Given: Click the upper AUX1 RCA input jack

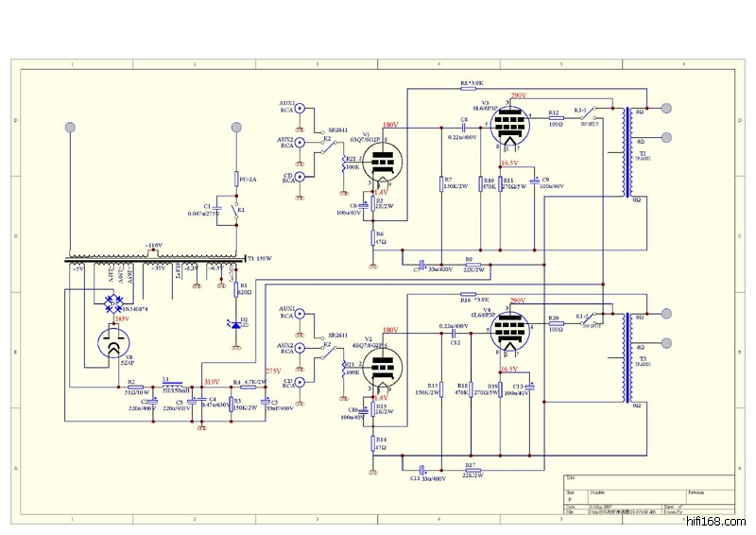Looking at the screenshot, I should [x=301, y=108].
